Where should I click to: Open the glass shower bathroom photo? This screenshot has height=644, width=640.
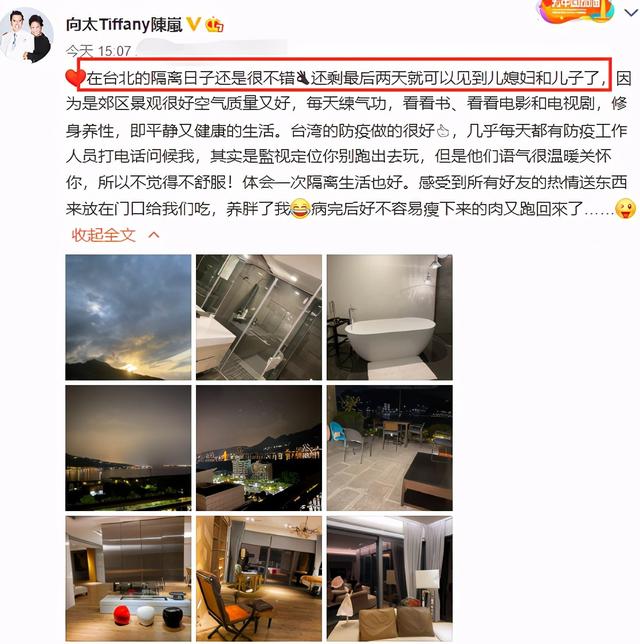pos(259,317)
